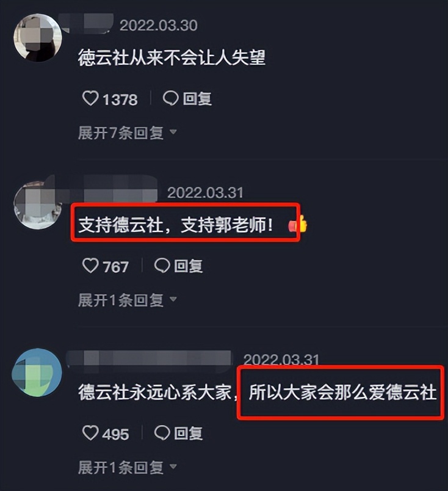Tap the reply bubble beside 495 likes
Viewport: 448px width, 491px height.
tap(162, 433)
